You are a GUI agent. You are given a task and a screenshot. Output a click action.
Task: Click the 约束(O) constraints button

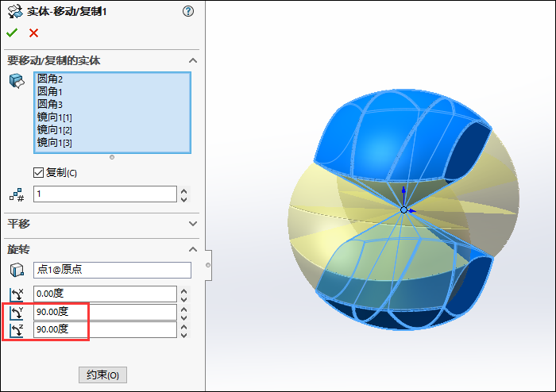[102, 375]
